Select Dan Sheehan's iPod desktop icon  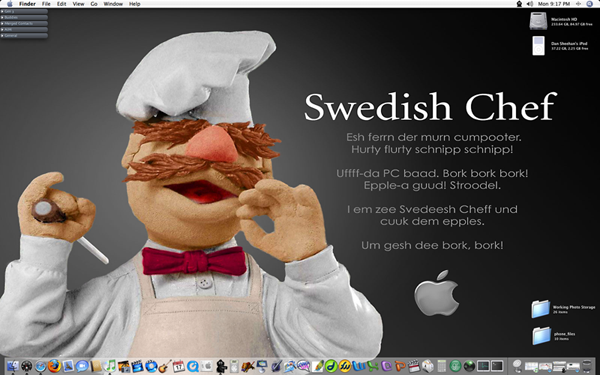coord(538,46)
